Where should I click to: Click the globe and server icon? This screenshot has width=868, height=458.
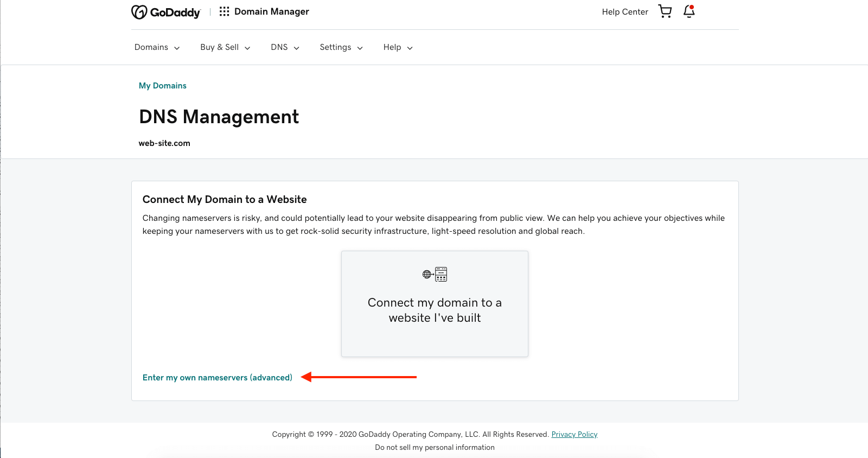(x=435, y=274)
